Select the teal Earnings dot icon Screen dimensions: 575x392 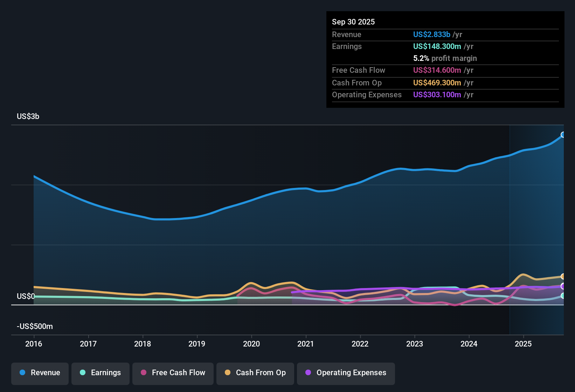click(83, 373)
